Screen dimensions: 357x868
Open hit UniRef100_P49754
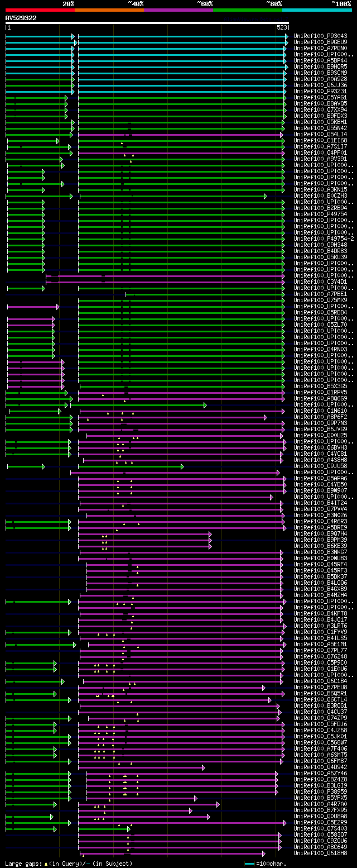click(x=320, y=214)
